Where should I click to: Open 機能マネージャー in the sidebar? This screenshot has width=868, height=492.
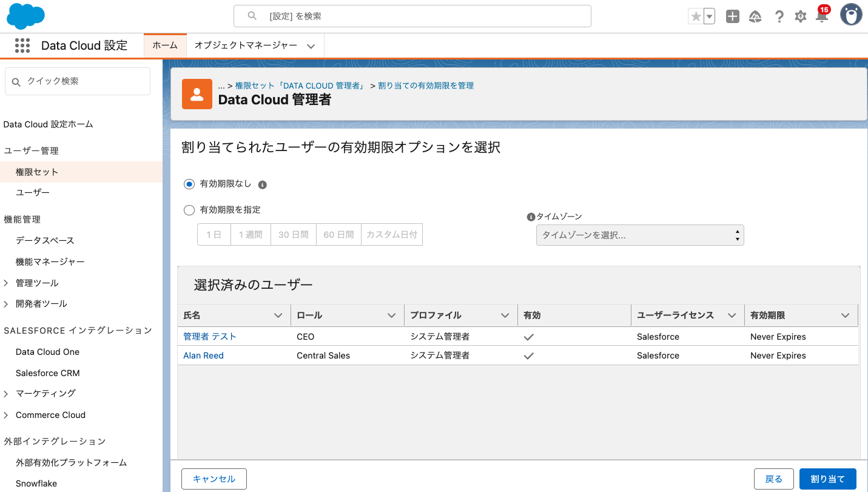[50, 261]
